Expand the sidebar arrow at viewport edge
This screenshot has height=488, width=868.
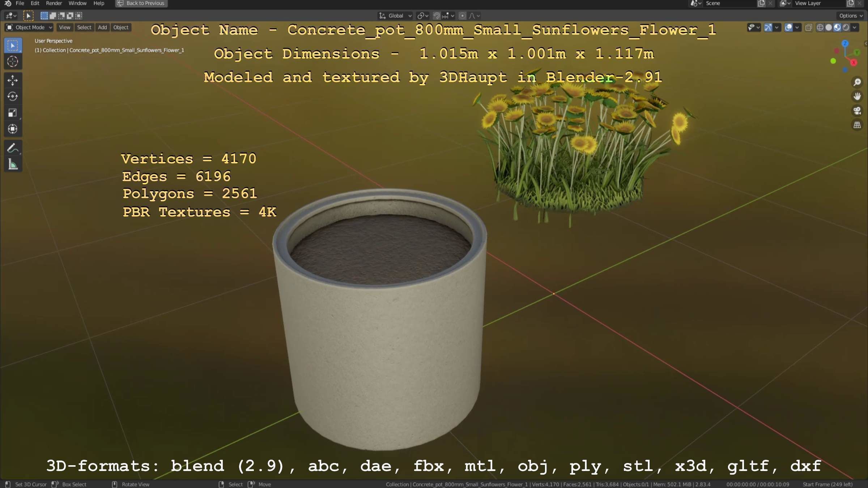click(866, 43)
